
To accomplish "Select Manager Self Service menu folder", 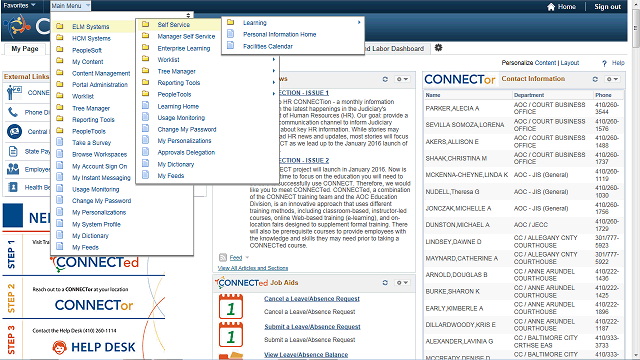I will (x=186, y=36).
